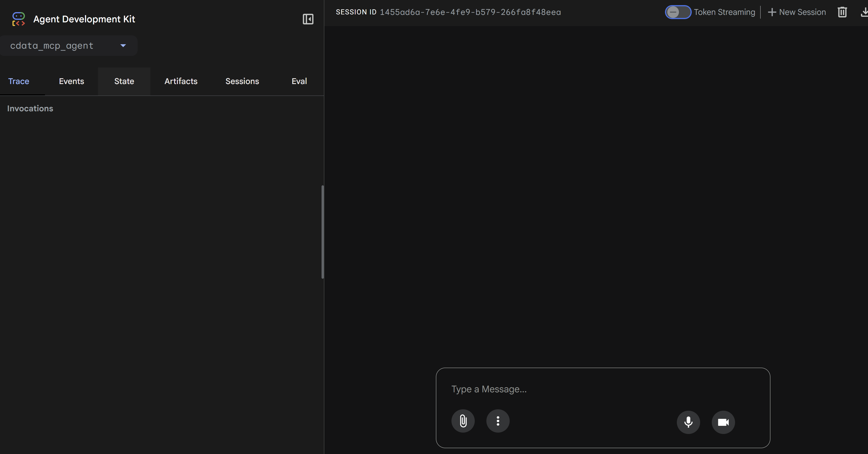Collapse the left side panel

coord(308,19)
